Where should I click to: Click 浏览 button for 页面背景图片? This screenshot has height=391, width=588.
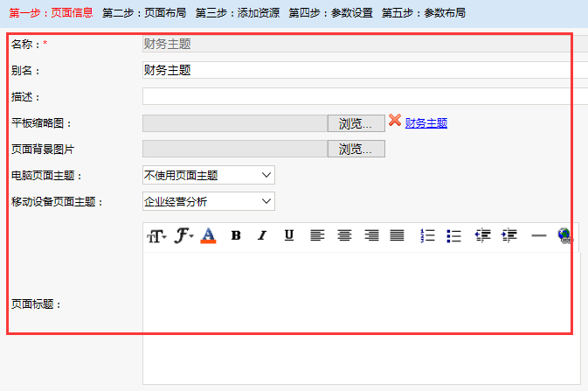coord(356,149)
